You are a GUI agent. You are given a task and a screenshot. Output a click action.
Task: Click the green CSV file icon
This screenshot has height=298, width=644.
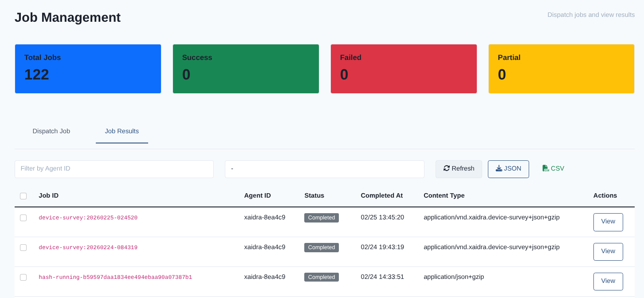[546, 168]
